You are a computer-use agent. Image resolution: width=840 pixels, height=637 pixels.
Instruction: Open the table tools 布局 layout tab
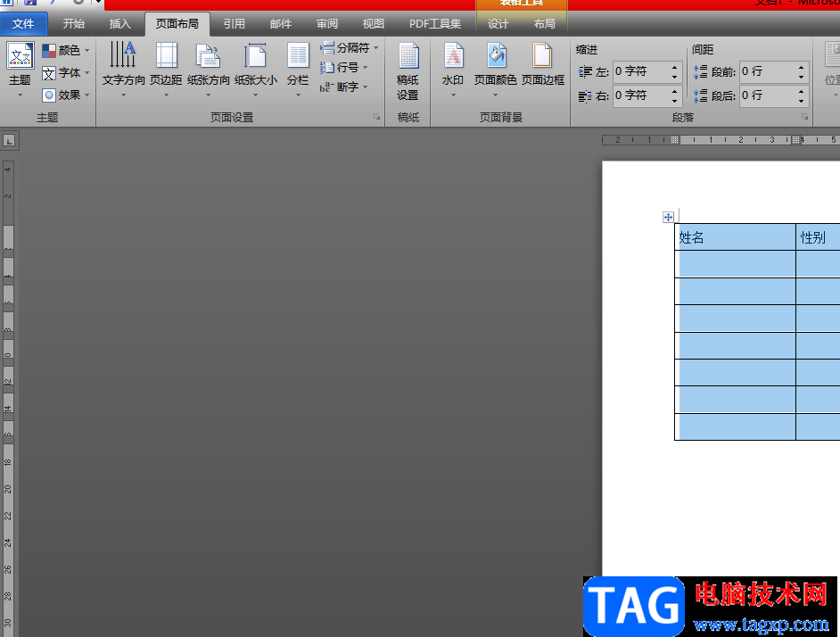click(x=544, y=24)
